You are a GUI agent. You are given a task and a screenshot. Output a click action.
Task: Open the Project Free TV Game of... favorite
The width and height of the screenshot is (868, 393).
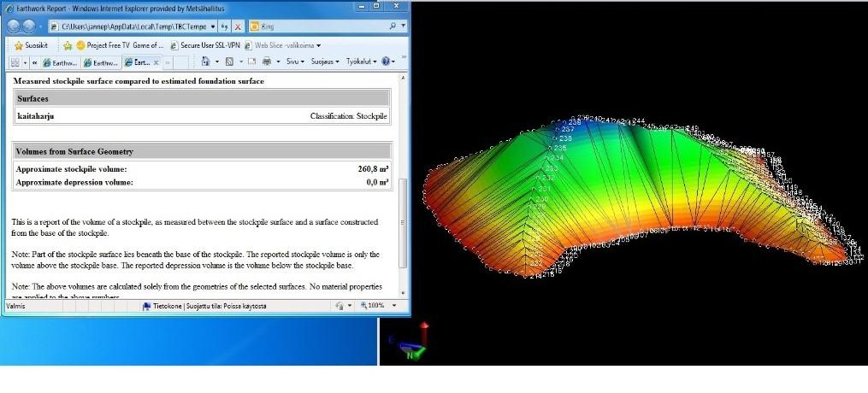[x=120, y=45]
